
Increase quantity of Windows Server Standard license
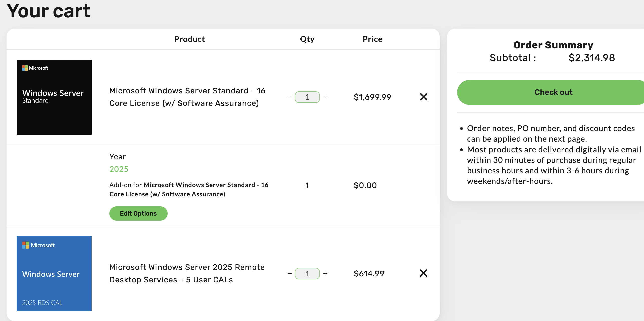tap(325, 97)
